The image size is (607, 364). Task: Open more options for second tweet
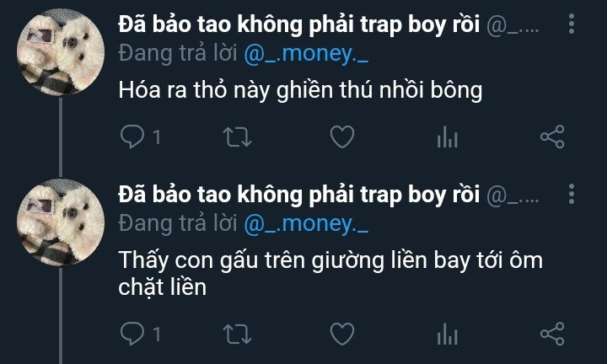[572, 194]
